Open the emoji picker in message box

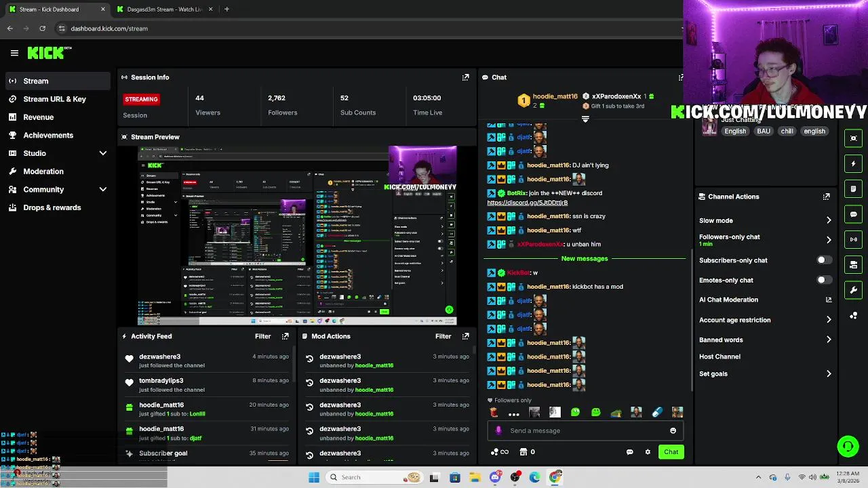673,430
